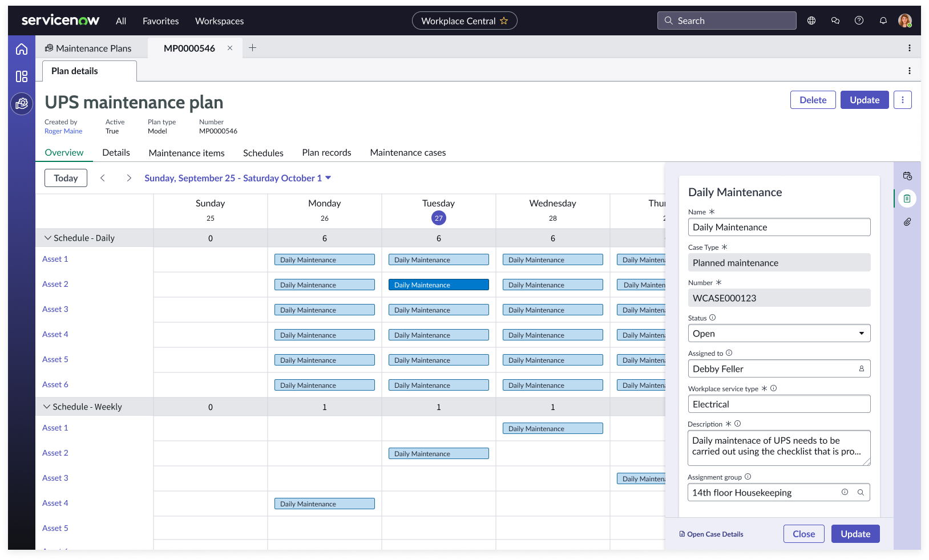Select the maintenance workspace icon in sidebar
929x560 pixels.
tap(22, 104)
